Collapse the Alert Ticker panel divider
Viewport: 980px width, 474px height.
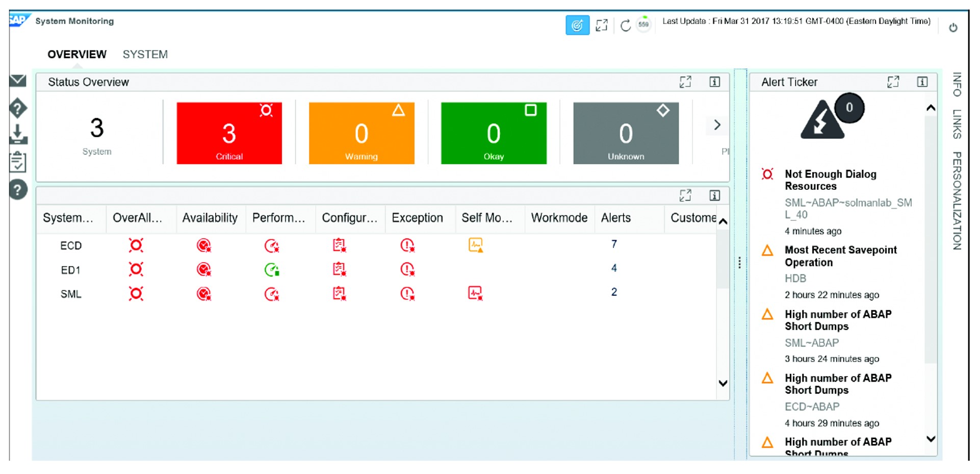point(739,263)
